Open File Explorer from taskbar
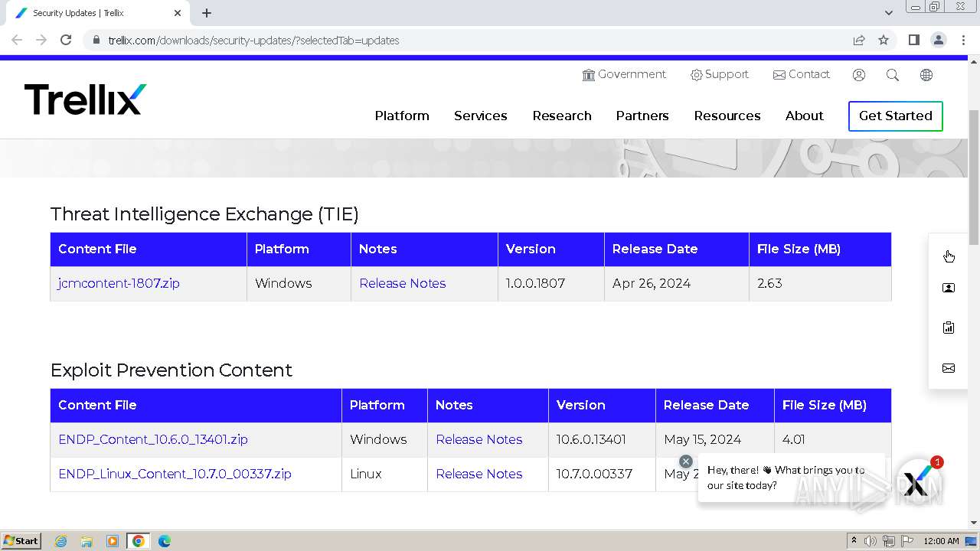The height and width of the screenshot is (551, 980). [87, 541]
